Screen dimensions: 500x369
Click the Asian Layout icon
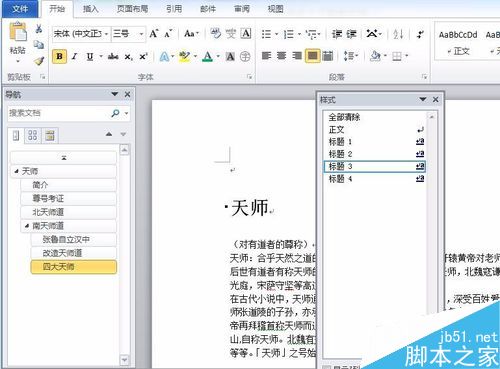pos(372,33)
